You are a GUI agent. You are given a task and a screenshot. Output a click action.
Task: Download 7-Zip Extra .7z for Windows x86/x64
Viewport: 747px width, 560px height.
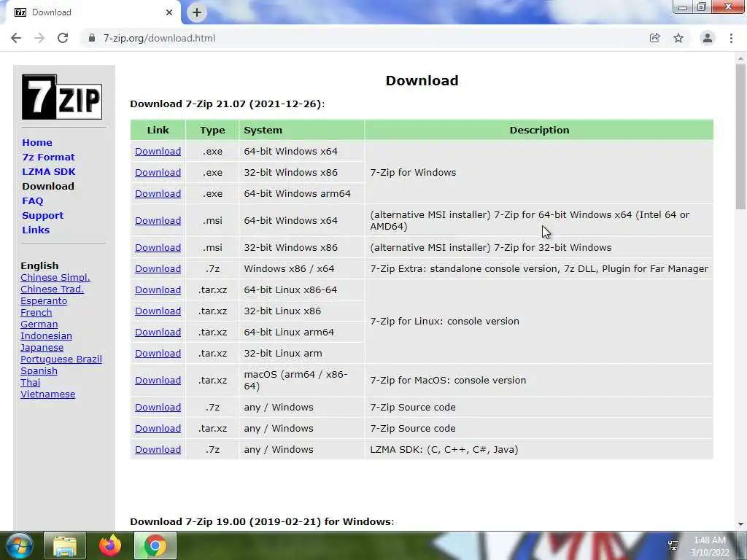coord(158,269)
